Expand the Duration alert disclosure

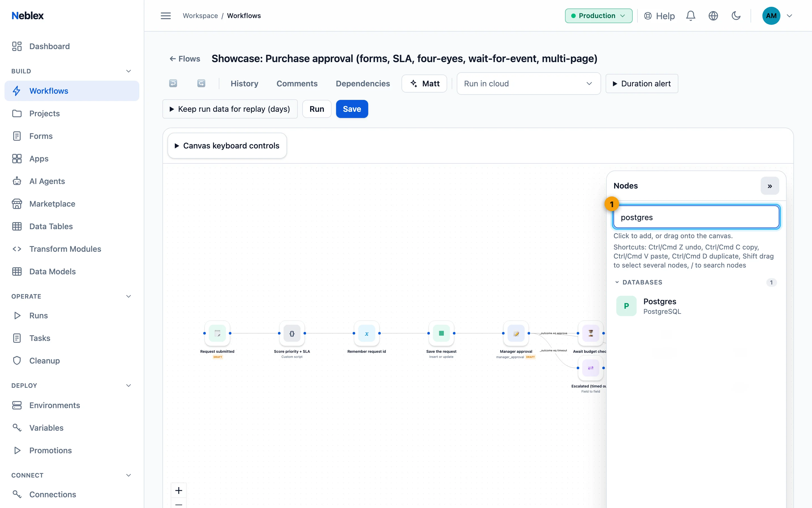point(641,84)
